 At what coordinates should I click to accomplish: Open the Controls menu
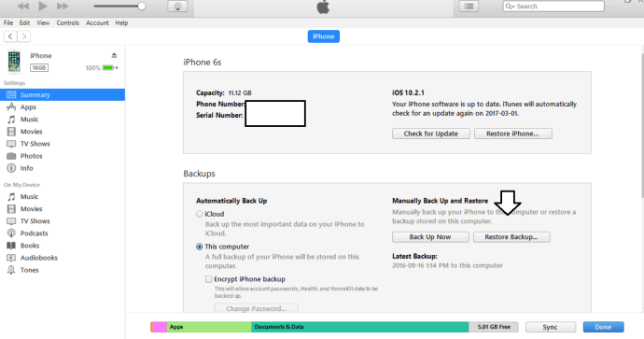click(68, 23)
